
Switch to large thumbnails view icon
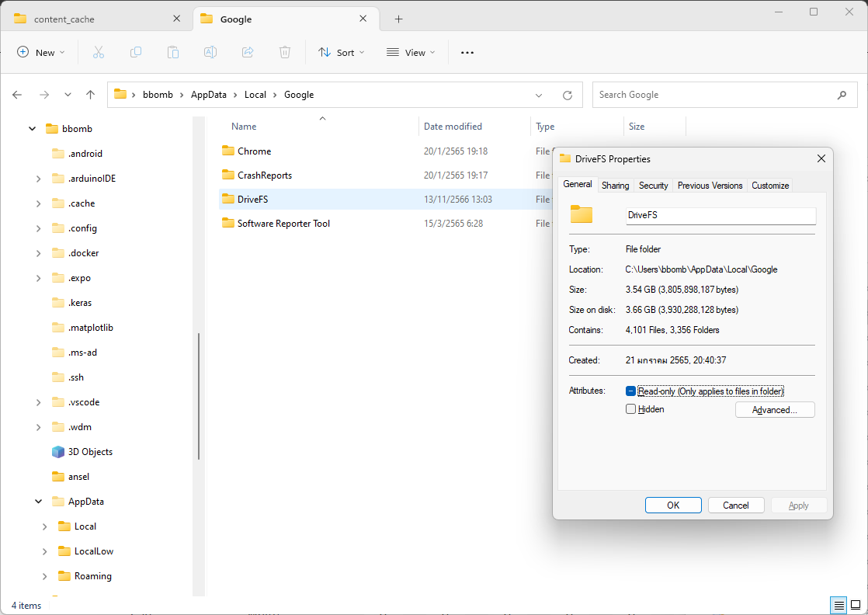tap(855, 605)
